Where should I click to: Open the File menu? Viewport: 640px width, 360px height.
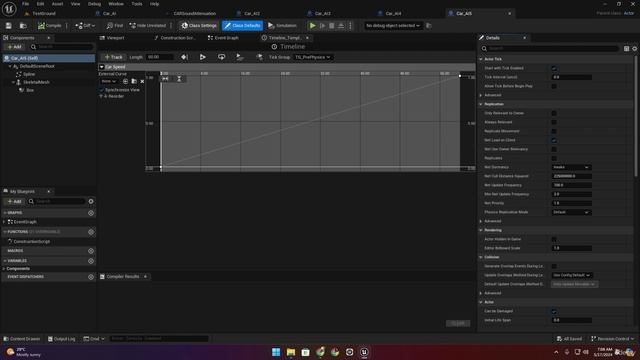(25, 4)
